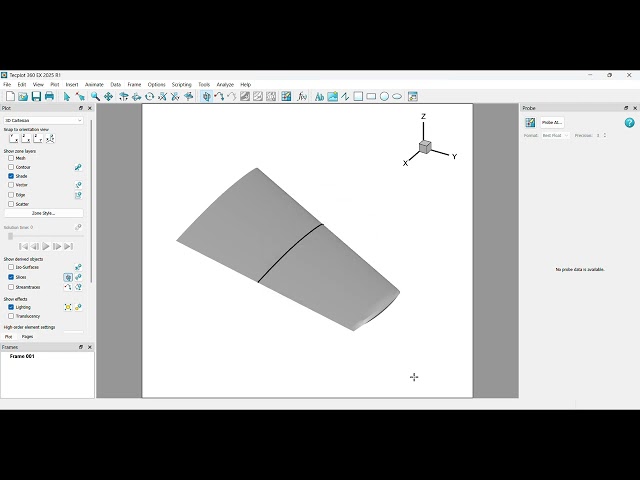
Task: Turn off the Lighting effect
Action: [11, 307]
